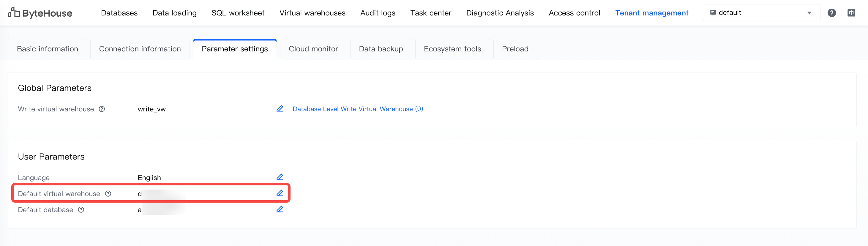Open the Data backup tab
Image resolution: width=868 pixels, height=246 pixels.
pos(381,49)
